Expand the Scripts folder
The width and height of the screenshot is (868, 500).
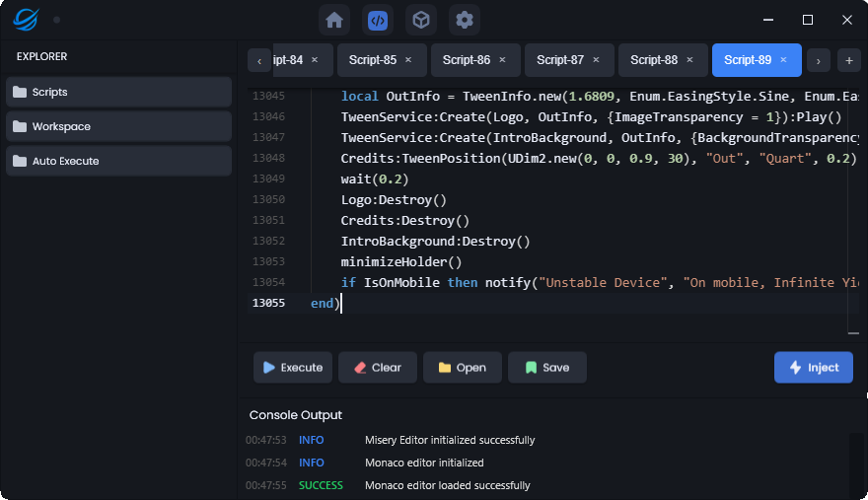coord(118,92)
